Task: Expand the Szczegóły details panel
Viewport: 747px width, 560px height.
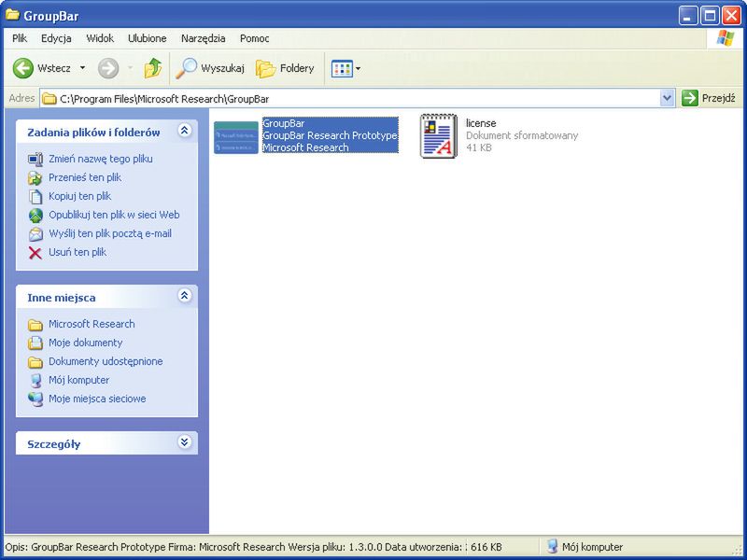Action: (184, 441)
